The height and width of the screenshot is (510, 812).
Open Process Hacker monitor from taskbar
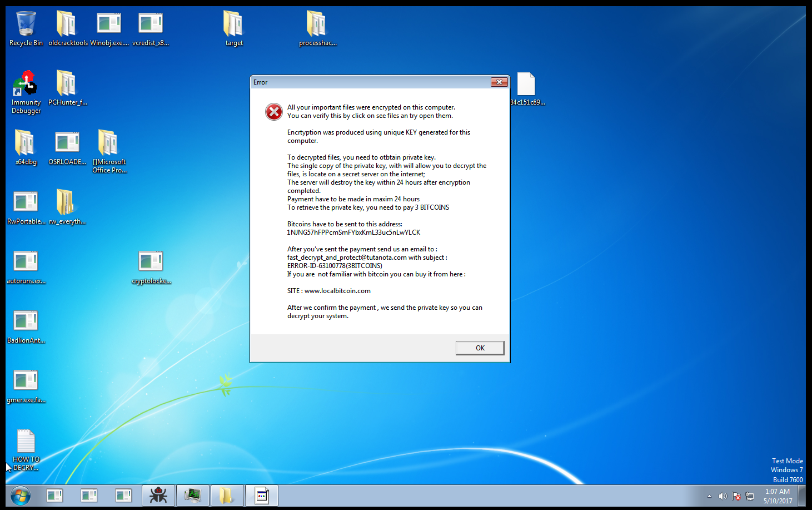pyautogui.click(x=193, y=495)
